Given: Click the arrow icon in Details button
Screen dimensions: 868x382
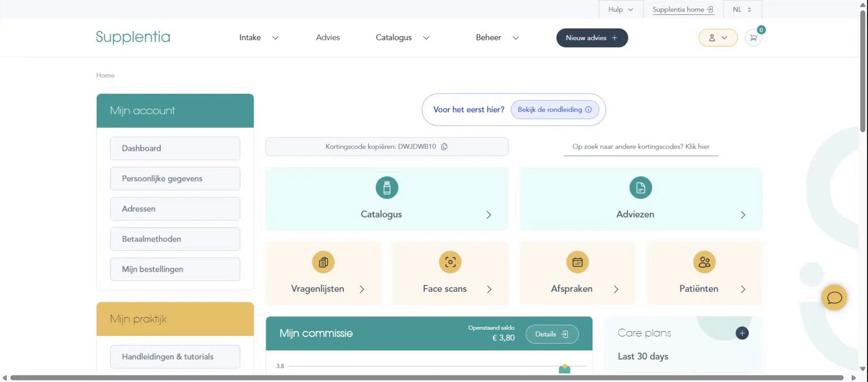Looking at the screenshot, I should (565, 334).
